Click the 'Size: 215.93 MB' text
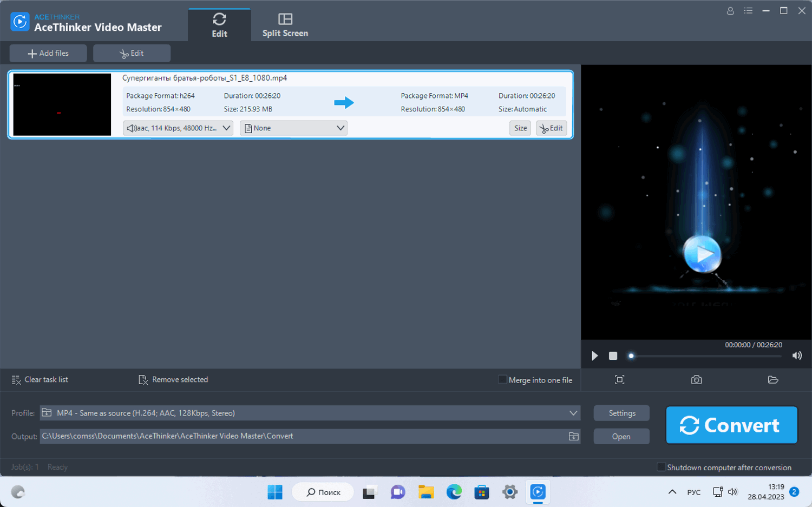This screenshot has height=507, width=812. (248, 109)
